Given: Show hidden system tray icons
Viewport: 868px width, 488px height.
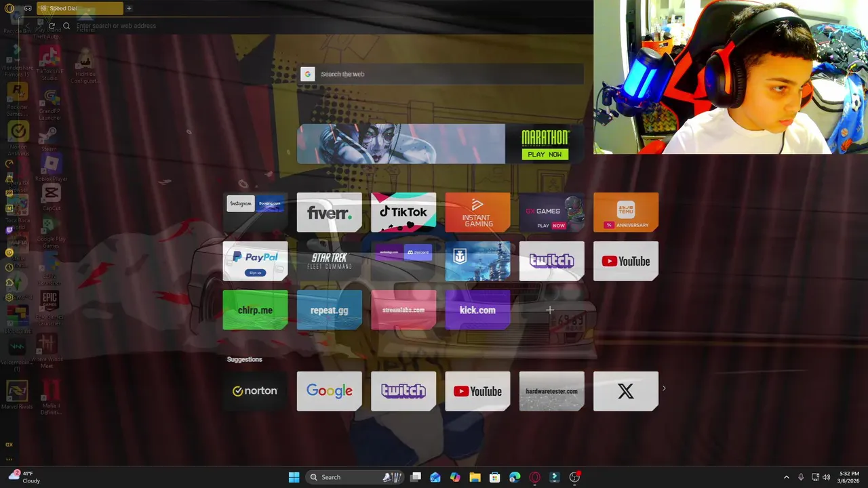Looking at the screenshot, I should coord(787,477).
